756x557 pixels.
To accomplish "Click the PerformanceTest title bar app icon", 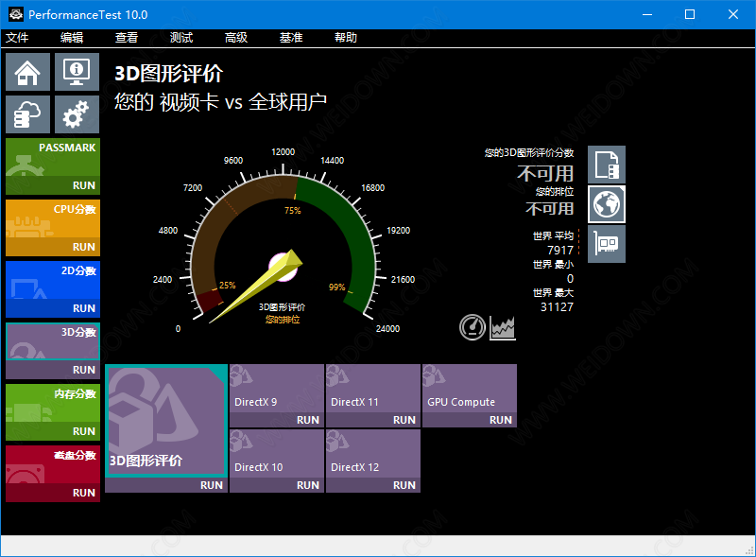I will [x=16, y=14].
